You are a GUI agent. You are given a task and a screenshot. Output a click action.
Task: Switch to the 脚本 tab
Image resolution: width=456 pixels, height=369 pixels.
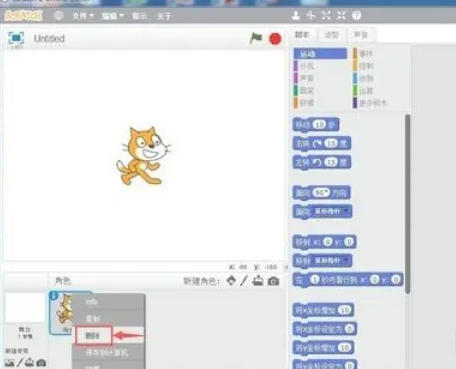click(302, 35)
